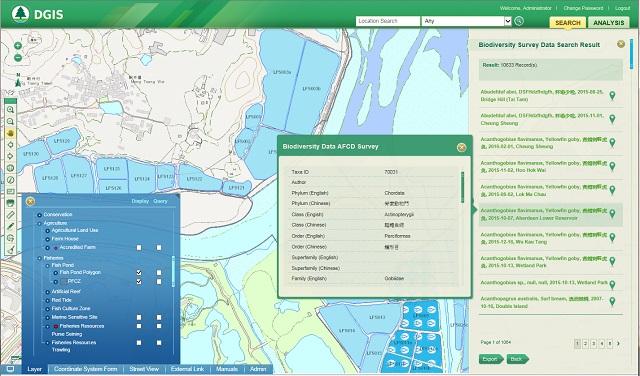This screenshot has height=376, width=640.
Task: Click the search result panel scrollbar
Action: 632,53
